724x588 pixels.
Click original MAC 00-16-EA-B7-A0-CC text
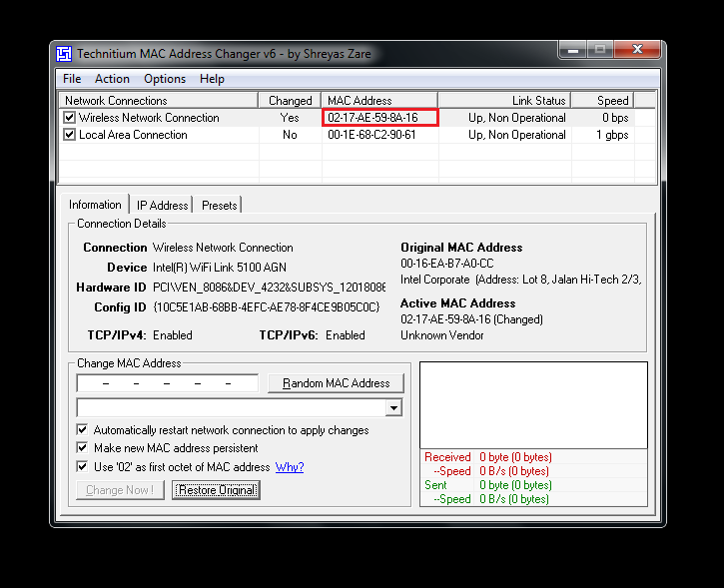tap(447, 264)
